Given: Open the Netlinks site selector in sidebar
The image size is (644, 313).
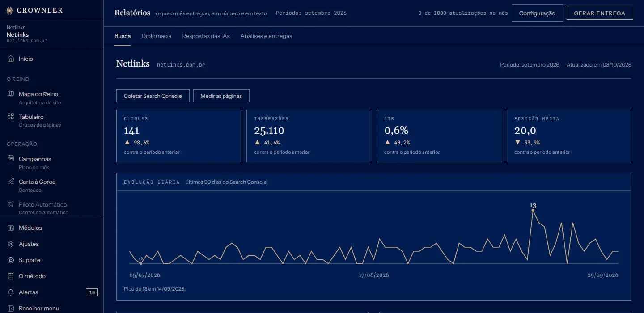Looking at the screenshot, I should [51, 34].
